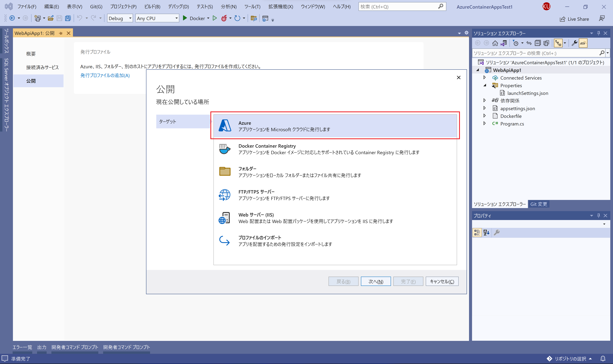Collapse the Properties folder node
The image size is (613, 364).
tap(484, 85)
